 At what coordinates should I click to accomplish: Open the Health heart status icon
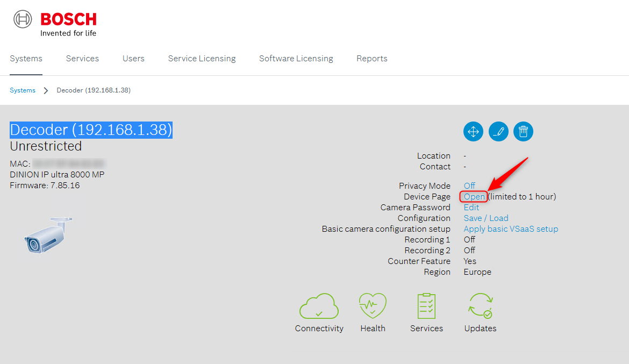pyautogui.click(x=373, y=306)
